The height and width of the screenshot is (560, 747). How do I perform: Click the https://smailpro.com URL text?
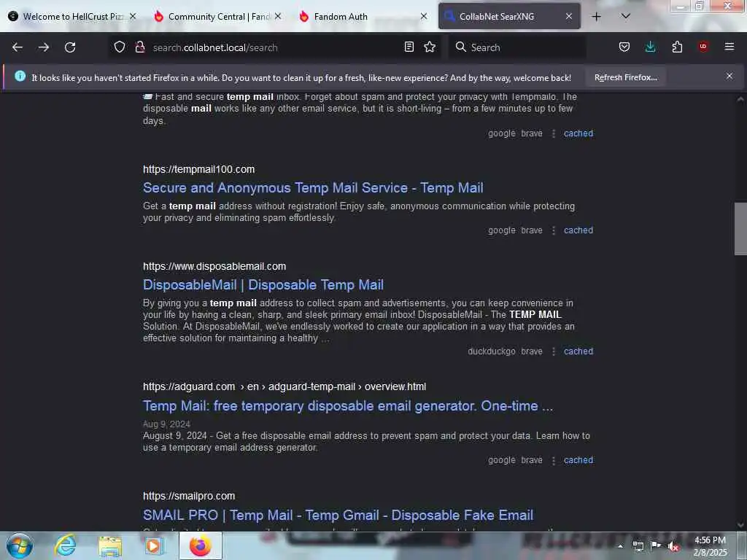pyautogui.click(x=189, y=496)
